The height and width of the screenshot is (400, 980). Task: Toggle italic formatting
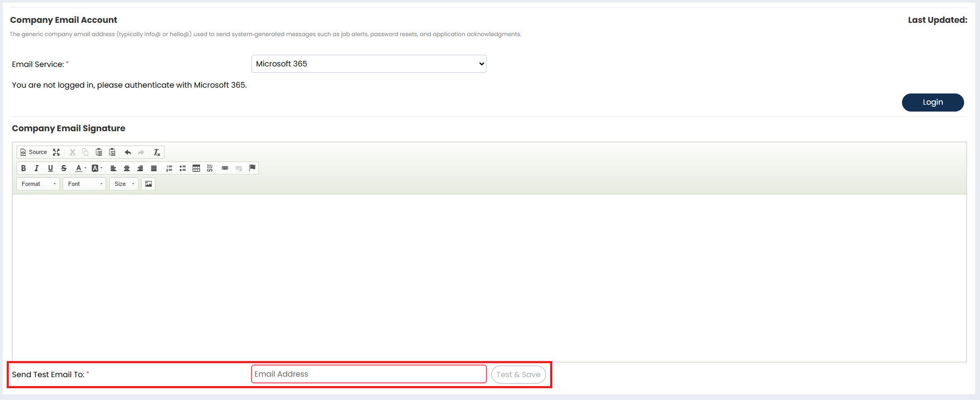(37, 168)
